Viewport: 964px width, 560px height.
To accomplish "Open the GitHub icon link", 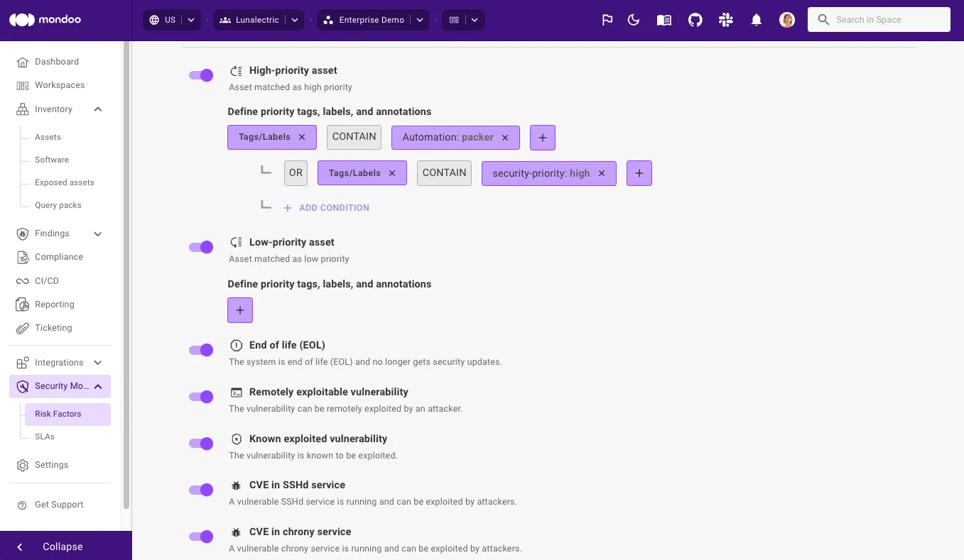I will (695, 20).
